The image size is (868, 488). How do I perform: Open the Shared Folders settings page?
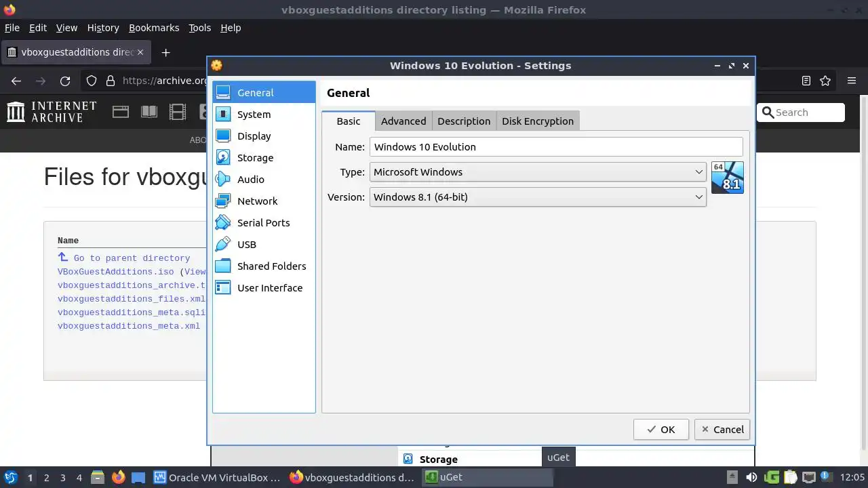pos(264,266)
